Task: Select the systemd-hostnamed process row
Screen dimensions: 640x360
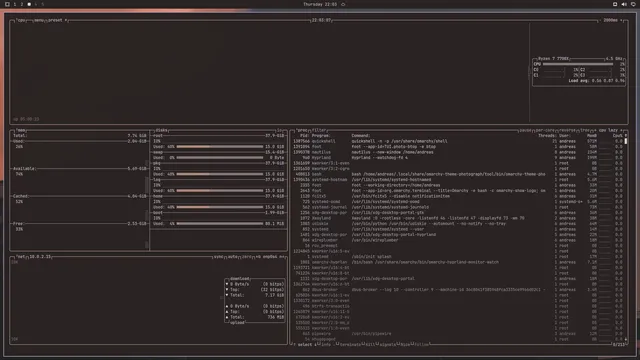Action: coord(458,180)
